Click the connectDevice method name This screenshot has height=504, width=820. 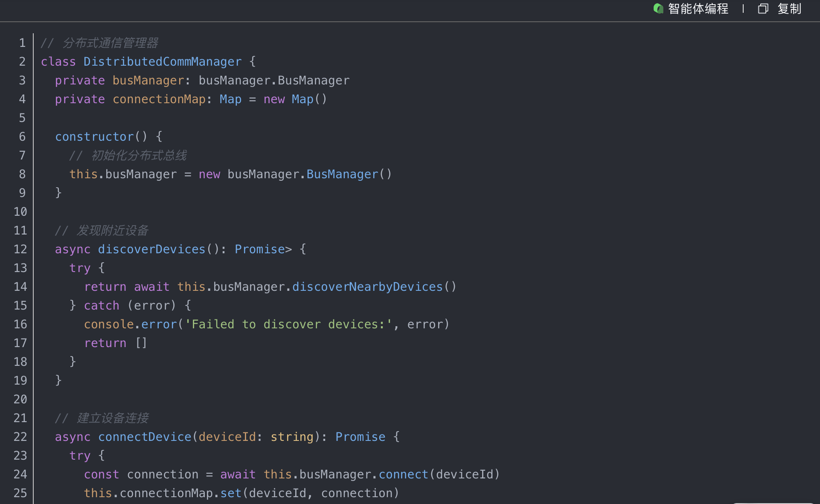(145, 437)
